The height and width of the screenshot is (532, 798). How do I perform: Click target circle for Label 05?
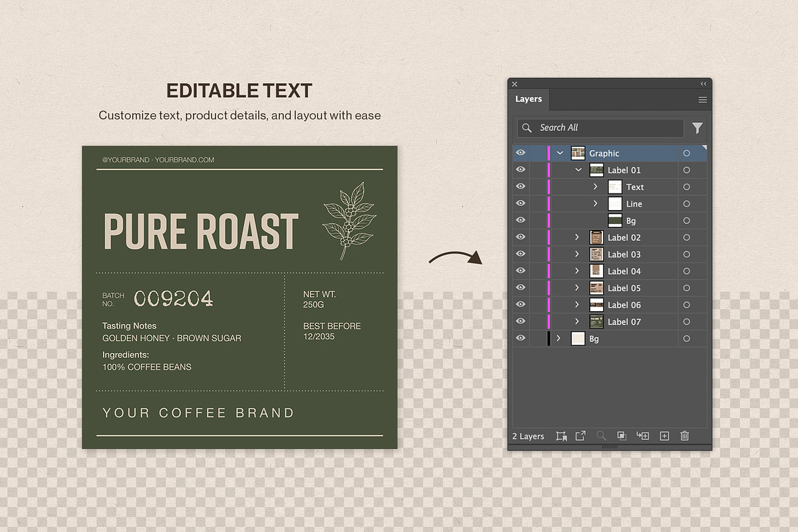686,288
